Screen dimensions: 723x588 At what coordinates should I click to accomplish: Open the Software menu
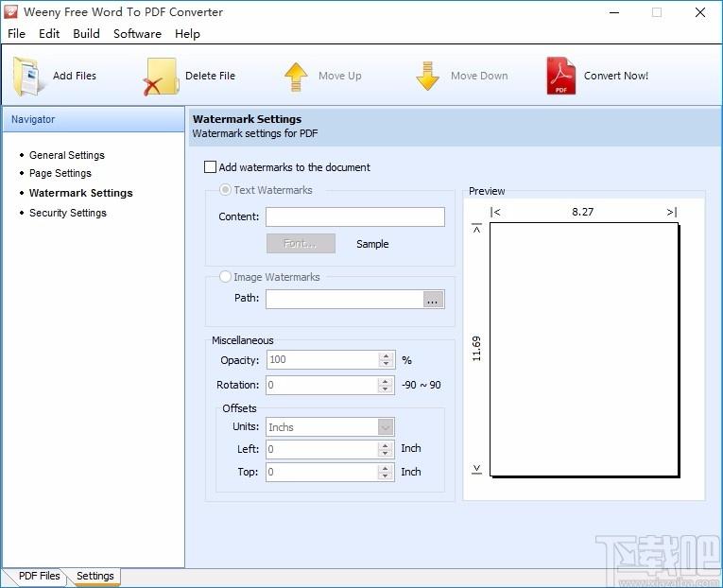137,34
